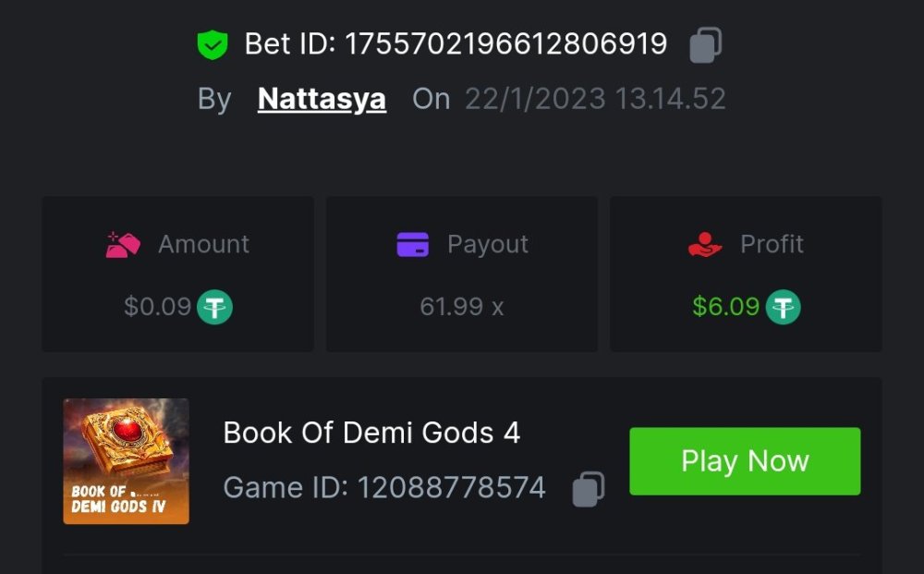Click the pink Amount icon
The width and height of the screenshot is (924, 574).
click(123, 244)
